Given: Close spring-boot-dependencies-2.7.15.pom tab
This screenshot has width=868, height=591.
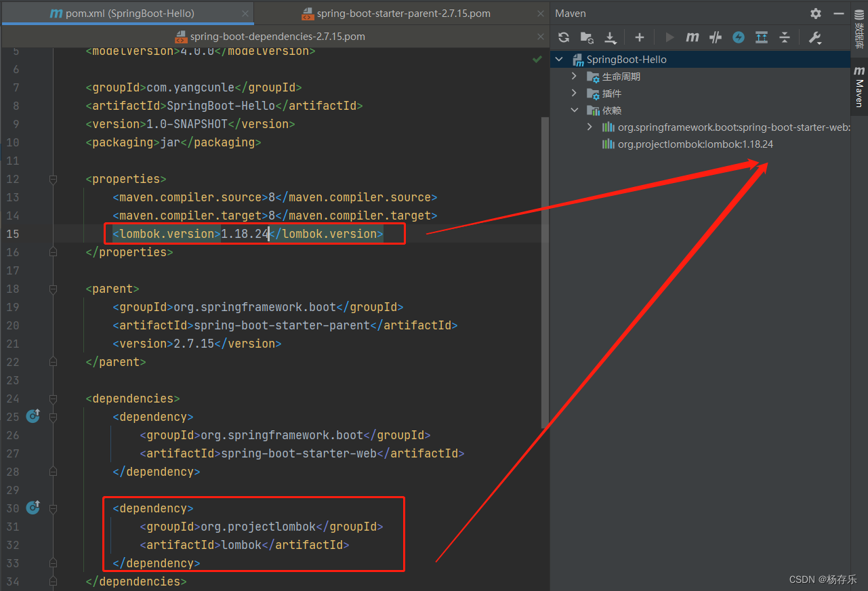Looking at the screenshot, I should pyautogui.click(x=540, y=37).
